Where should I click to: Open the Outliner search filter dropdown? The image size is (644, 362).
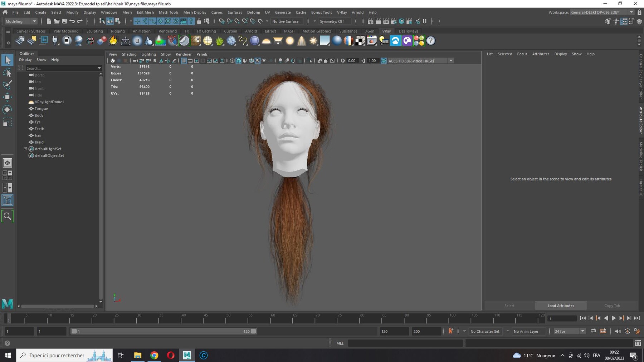99,68
